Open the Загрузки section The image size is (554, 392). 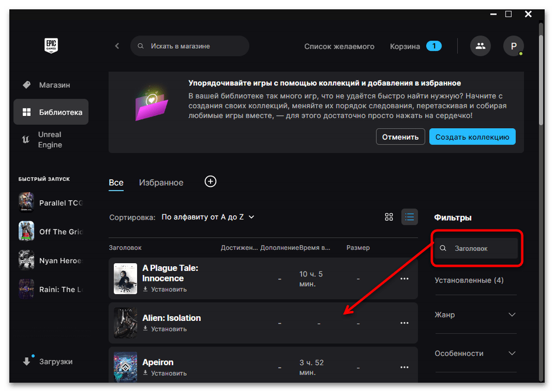pyautogui.click(x=51, y=361)
